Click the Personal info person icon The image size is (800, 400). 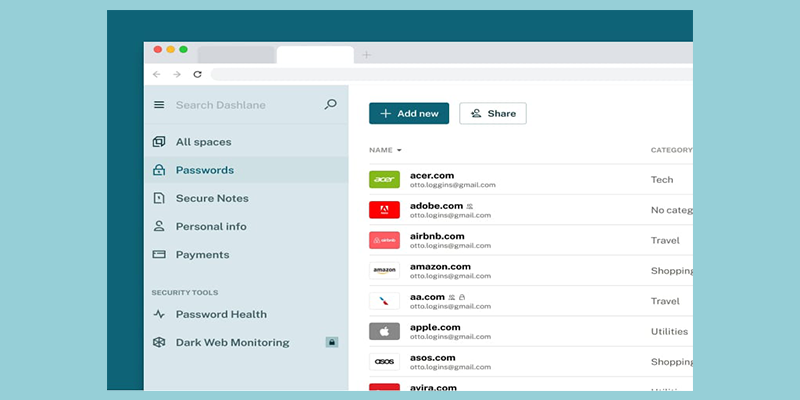[x=159, y=226]
